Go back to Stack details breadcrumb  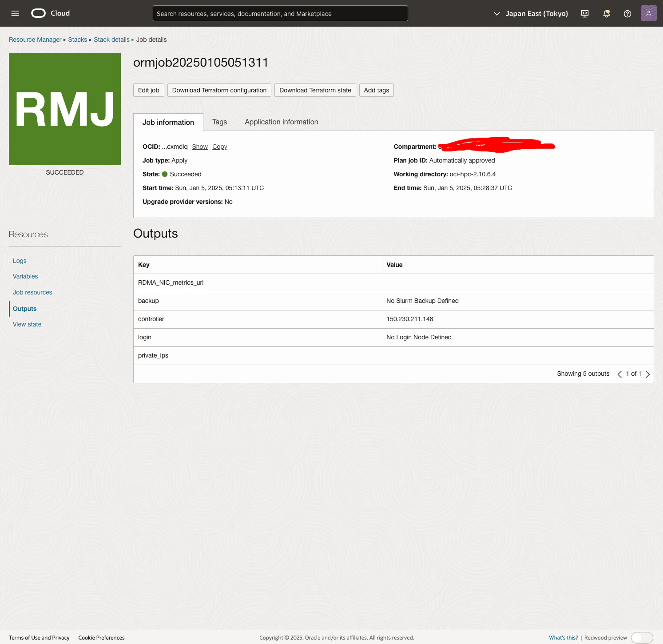pos(111,40)
